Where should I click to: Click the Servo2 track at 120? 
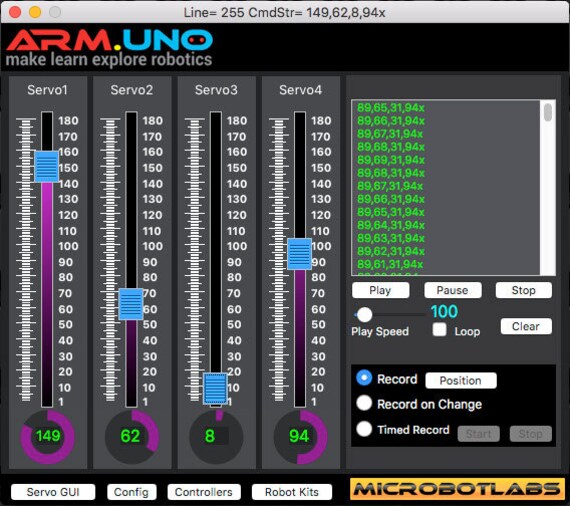[x=131, y=215]
